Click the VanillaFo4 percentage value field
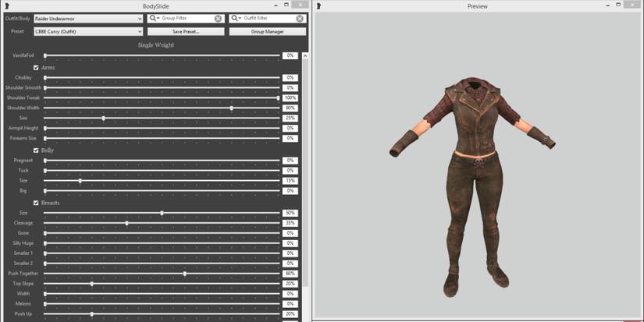 (290, 56)
